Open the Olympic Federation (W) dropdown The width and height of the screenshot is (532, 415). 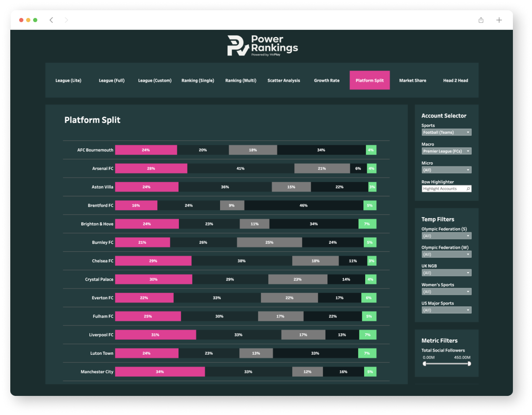coord(446,254)
